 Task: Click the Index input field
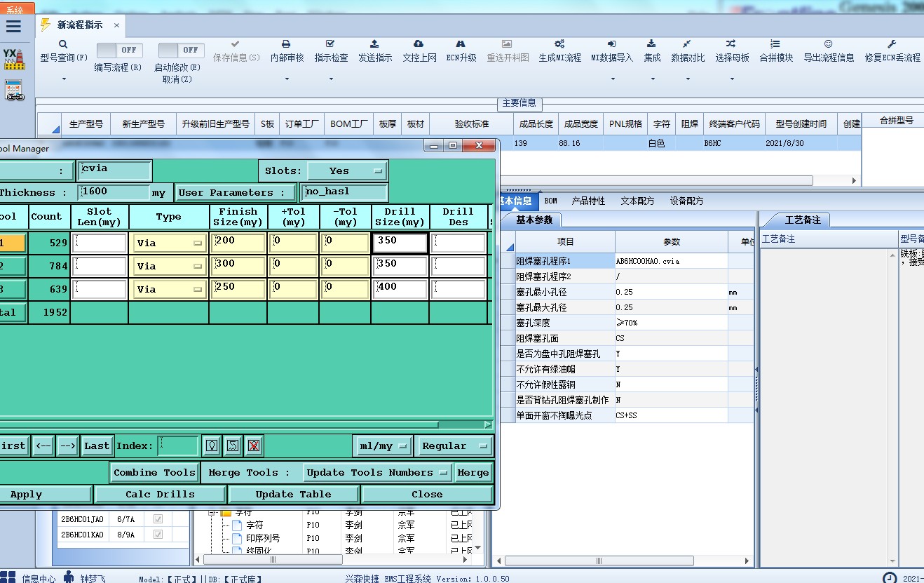[x=178, y=445]
